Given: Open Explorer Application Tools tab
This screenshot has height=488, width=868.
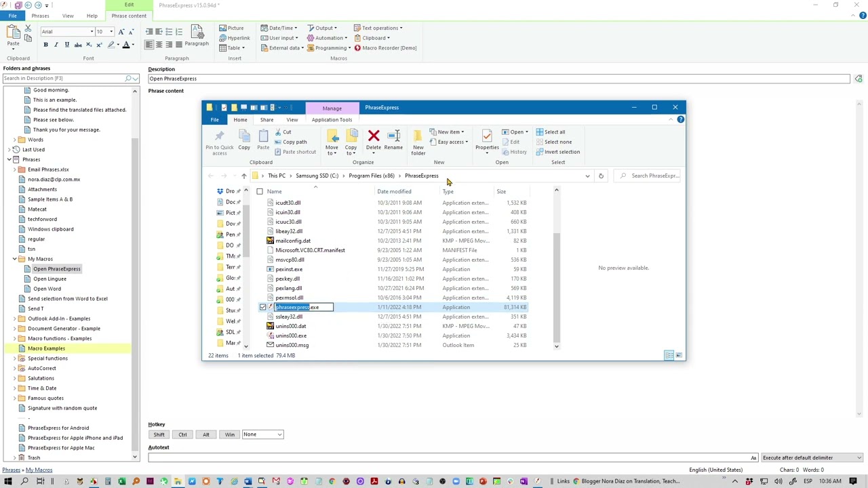Looking at the screenshot, I should click(x=332, y=120).
